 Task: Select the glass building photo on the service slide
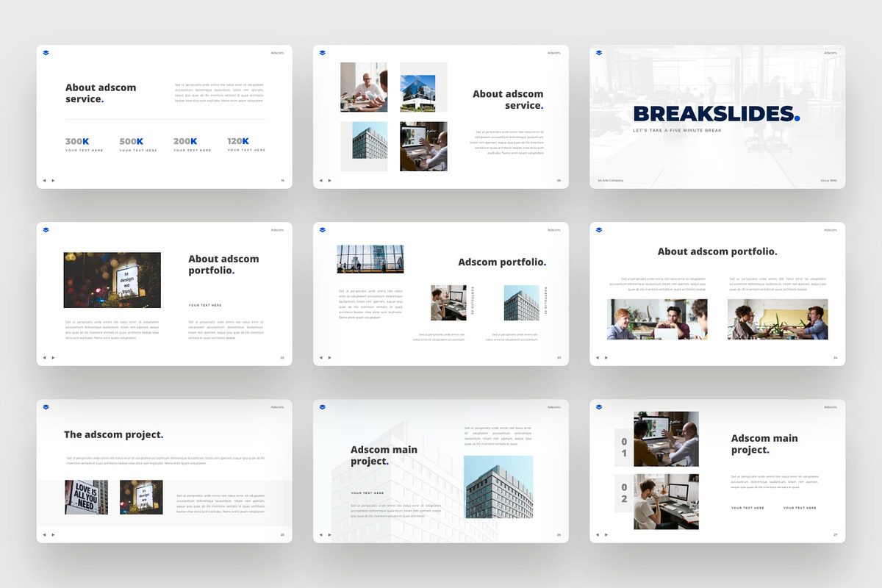point(417,93)
